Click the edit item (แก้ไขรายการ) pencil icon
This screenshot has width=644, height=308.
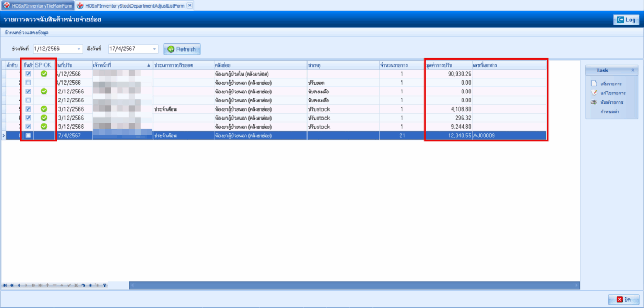(594, 93)
